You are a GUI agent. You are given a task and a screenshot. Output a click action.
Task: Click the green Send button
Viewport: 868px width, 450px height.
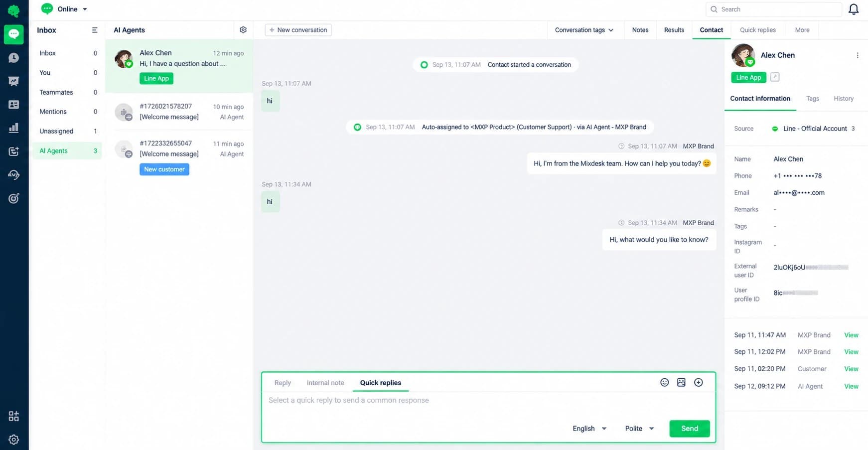pos(690,429)
